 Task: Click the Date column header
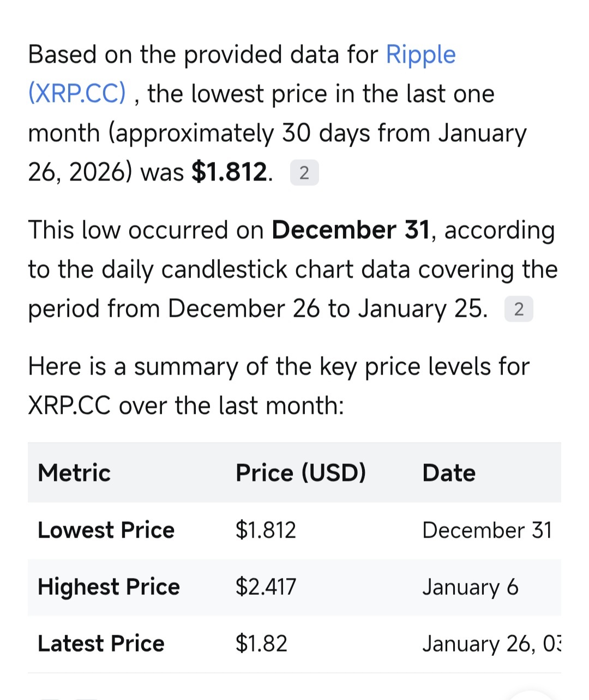pyautogui.click(x=449, y=473)
